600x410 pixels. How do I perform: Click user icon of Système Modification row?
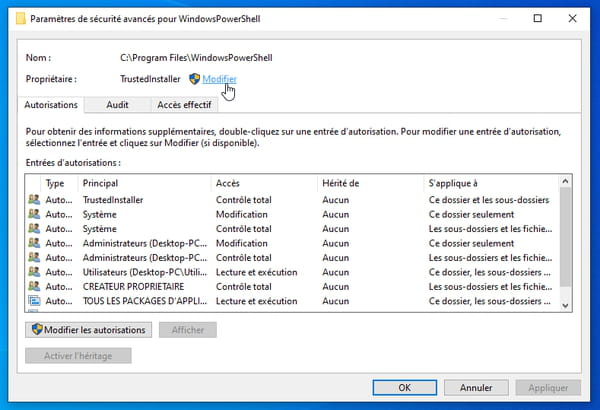point(34,214)
